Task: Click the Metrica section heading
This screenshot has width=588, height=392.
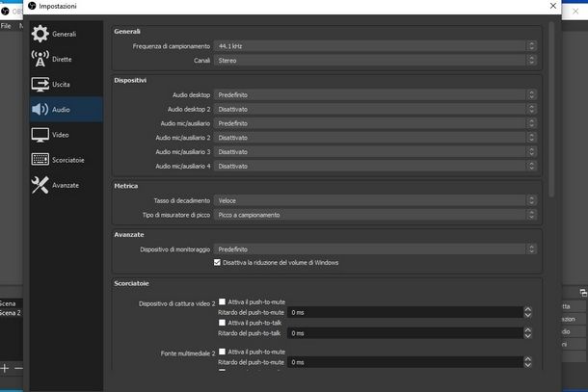Action: 126,186
